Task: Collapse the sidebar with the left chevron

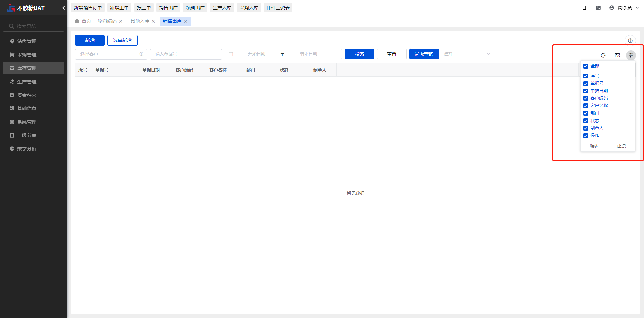Action: (x=63, y=8)
